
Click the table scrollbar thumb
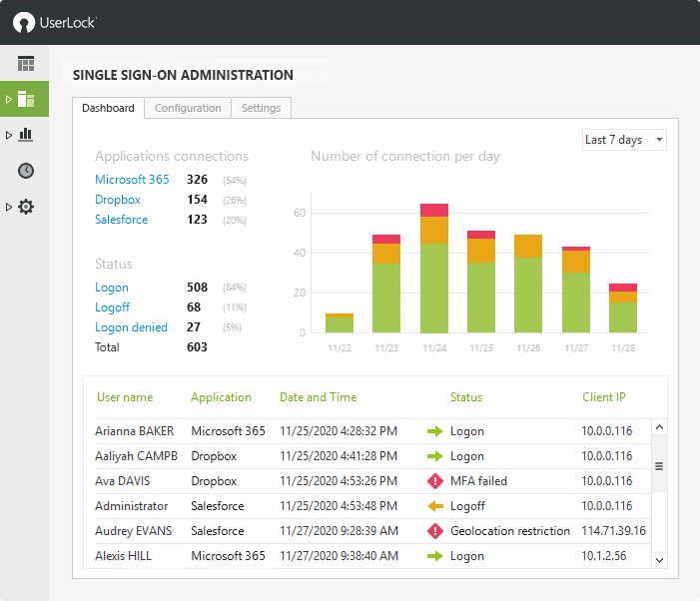click(659, 466)
